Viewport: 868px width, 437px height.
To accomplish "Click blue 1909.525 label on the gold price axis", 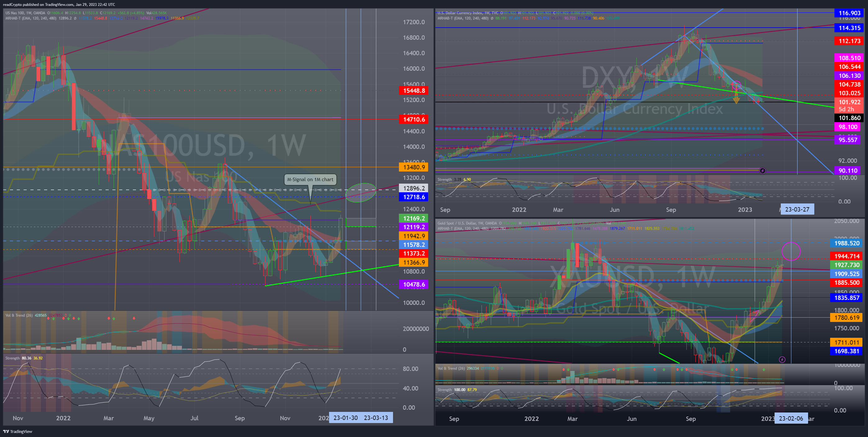I will pyautogui.click(x=847, y=274).
